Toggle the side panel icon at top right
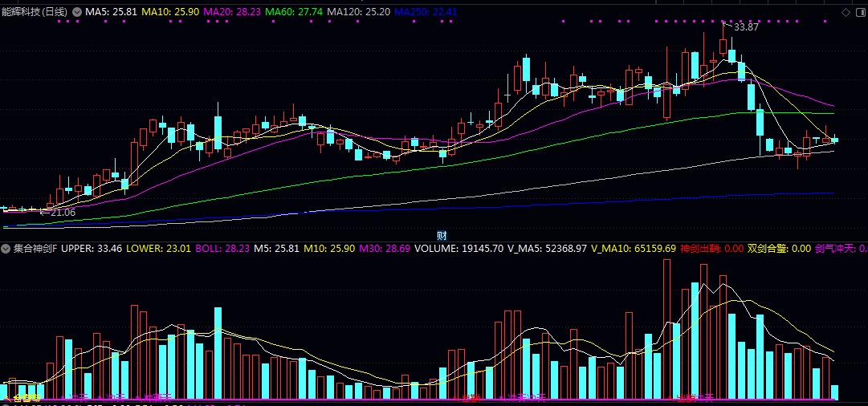The height and width of the screenshot is (406, 868). (860, 11)
